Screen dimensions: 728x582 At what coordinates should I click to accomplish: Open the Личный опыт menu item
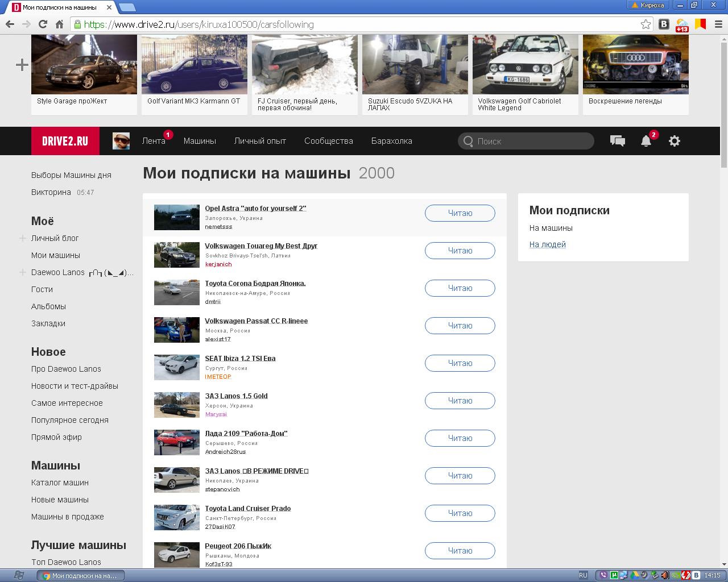[260, 141]
